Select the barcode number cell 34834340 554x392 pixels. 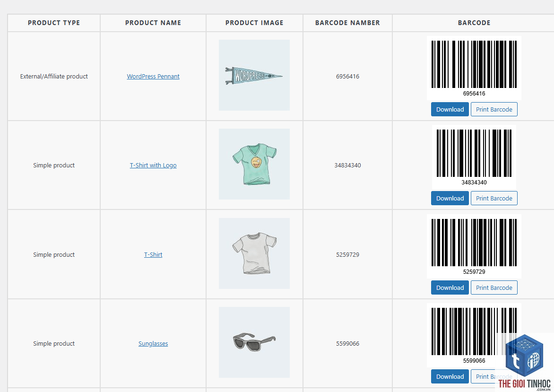[347, 165]
